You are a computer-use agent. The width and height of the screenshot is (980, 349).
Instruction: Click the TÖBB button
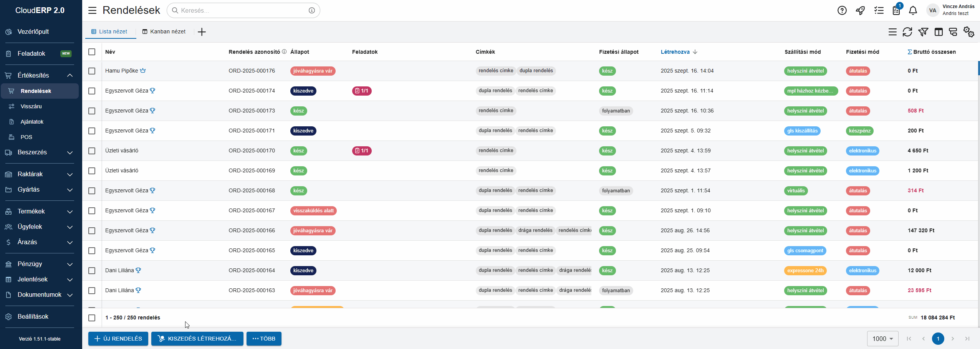click(264, 339)
